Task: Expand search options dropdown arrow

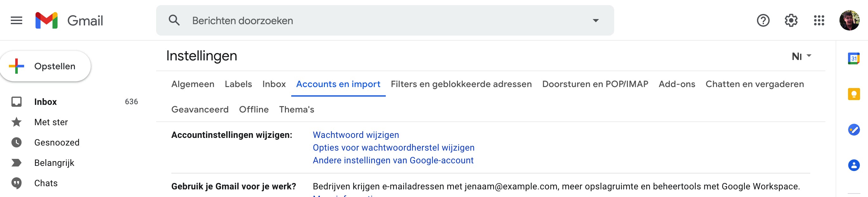Action: pyautogui.click(x=595, y=21)
